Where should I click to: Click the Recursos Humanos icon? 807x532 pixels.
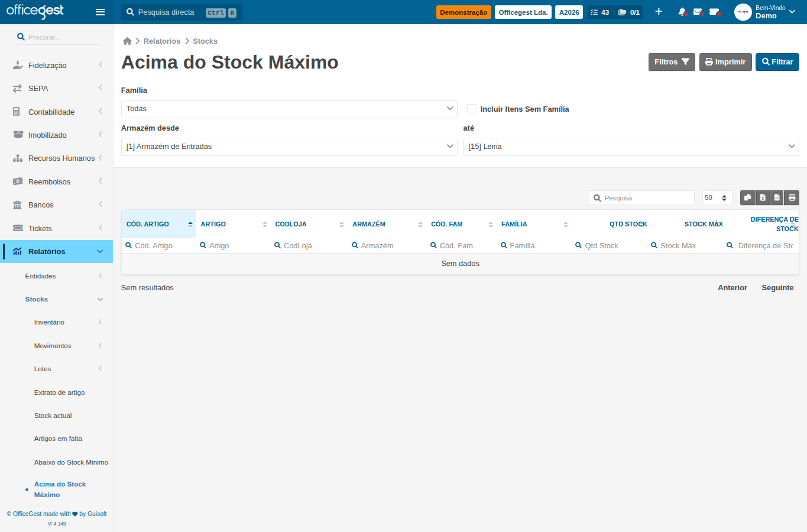point(18,158)
